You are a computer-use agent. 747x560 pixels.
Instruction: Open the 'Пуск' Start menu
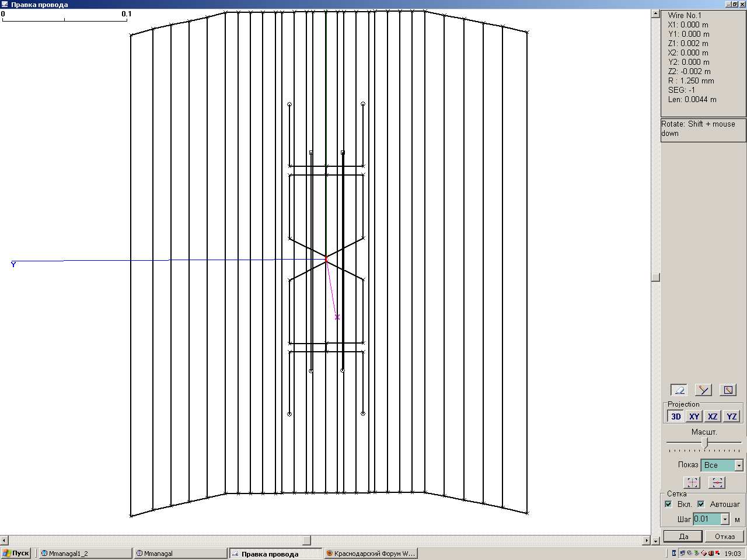point(16,553)
